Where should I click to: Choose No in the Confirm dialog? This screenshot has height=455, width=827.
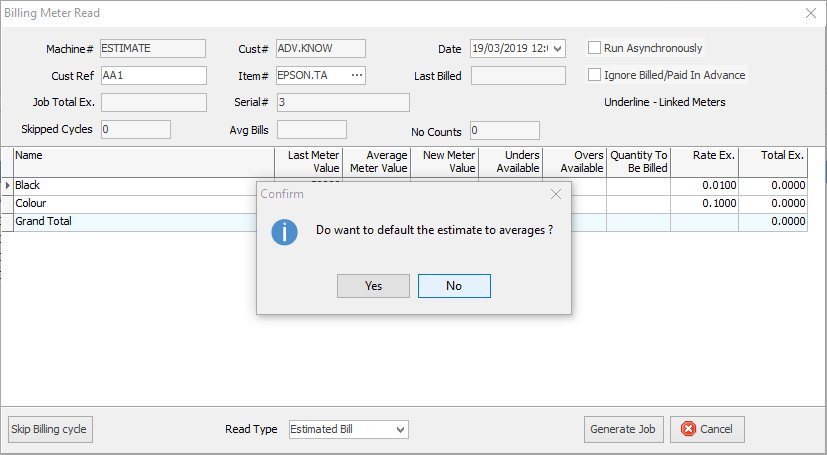click(454, 286)
